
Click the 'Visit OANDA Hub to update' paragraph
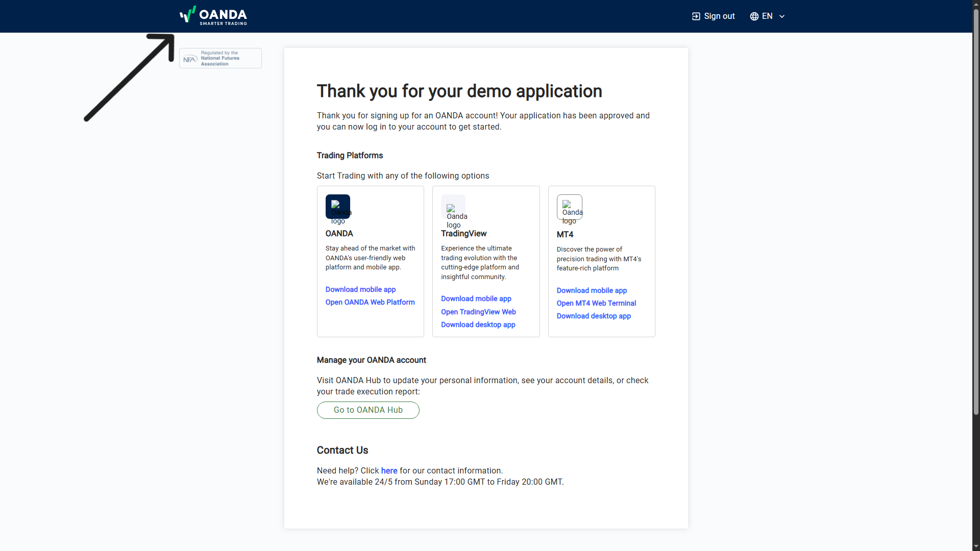click(x=482, y=386)
